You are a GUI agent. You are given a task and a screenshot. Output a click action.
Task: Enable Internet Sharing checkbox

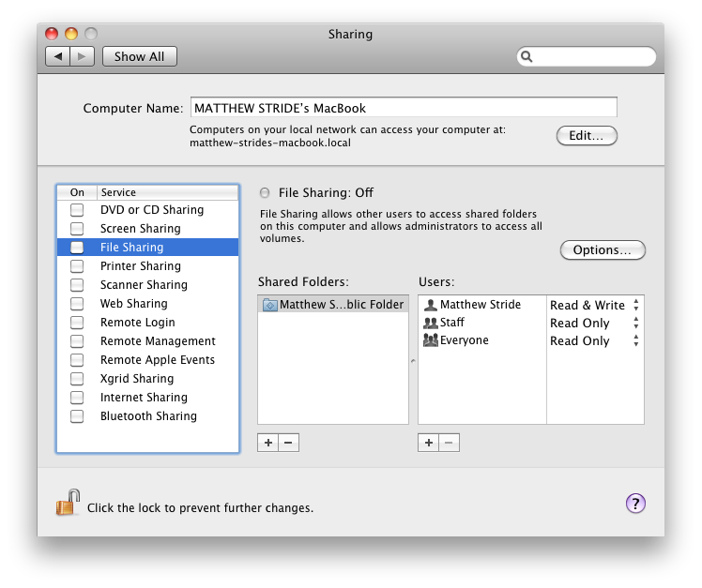(77, 398)
